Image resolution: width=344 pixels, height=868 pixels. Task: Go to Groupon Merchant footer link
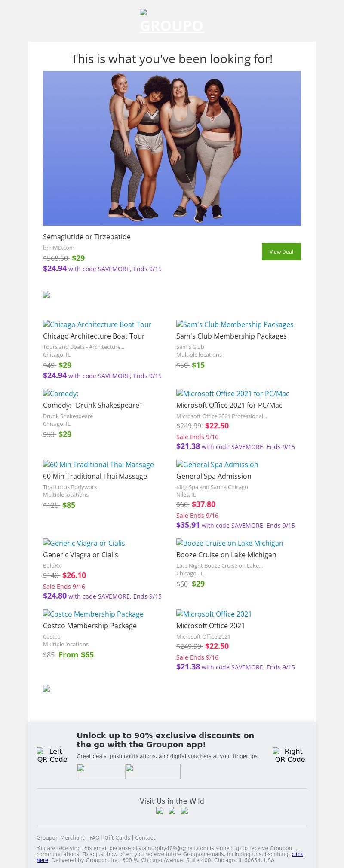tap(60, 837)
